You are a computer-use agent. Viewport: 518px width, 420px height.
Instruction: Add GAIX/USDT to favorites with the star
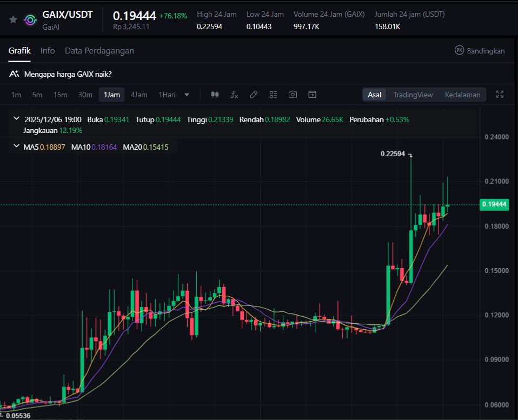13,19
